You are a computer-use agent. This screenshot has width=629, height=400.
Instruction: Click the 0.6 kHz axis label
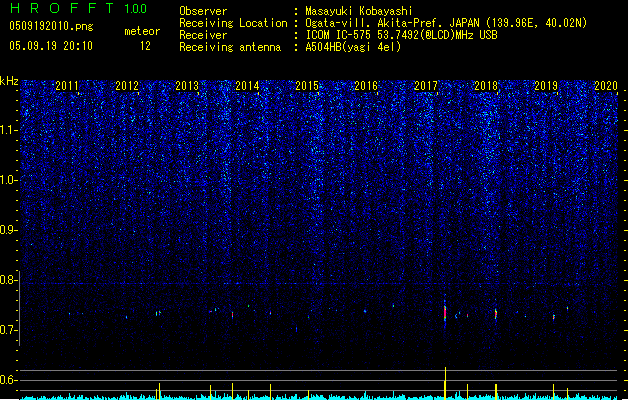pos(8,380)
